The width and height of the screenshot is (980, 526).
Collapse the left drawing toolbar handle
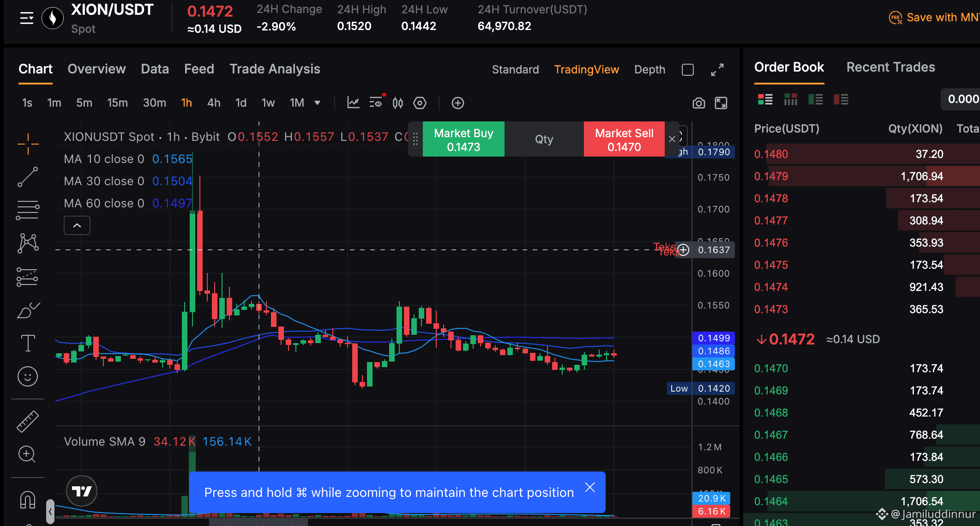[x=50, y=511]
